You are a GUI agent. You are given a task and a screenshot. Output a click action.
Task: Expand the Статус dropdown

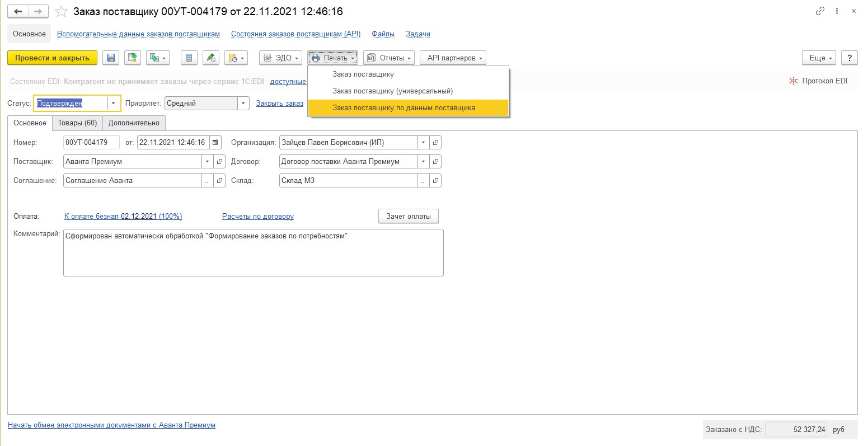[x=113, y=104]
